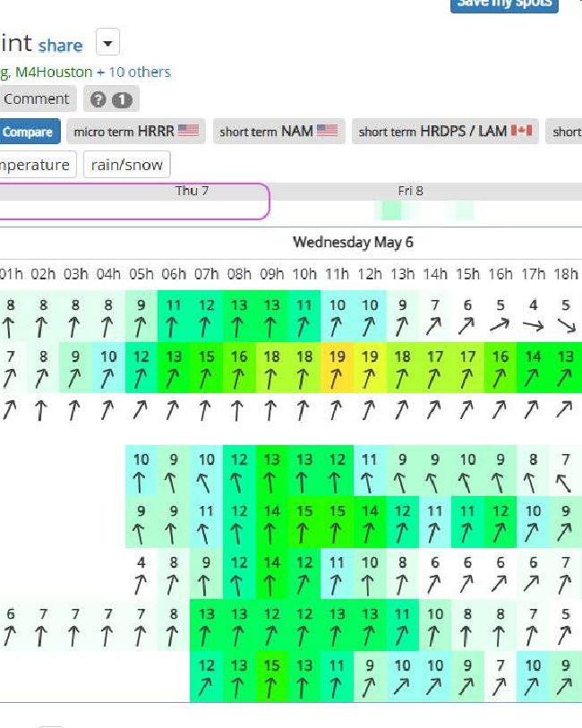Select Thu 7 in the day timeline
The height and width of the screenshot is (728, 582).
click(192, 191)
